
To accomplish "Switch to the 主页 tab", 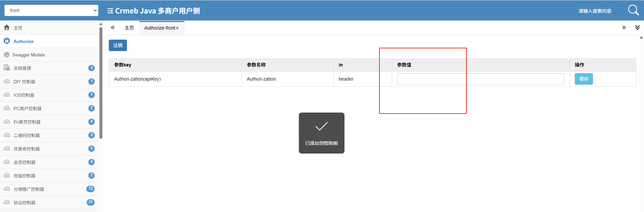I will 129,28.
